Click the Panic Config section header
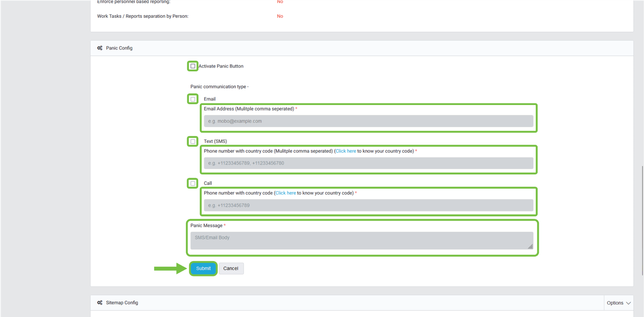Viewport: 644px width, 317px height. 119,48
